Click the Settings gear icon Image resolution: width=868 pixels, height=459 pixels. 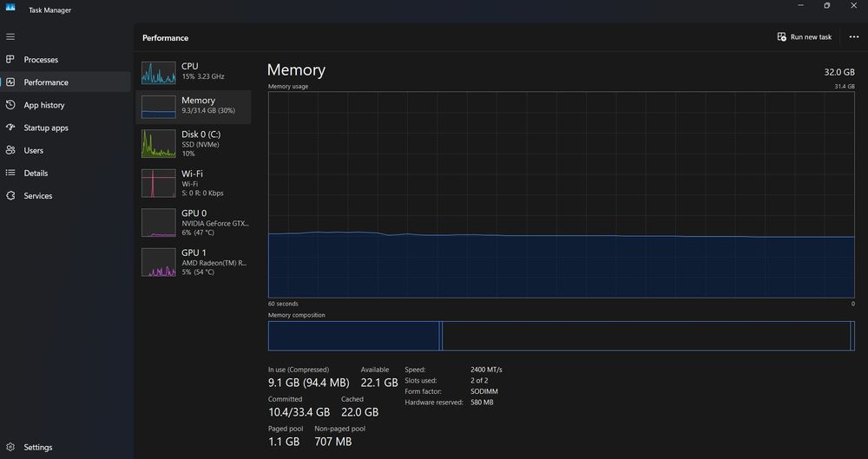[x=10, y=447]
